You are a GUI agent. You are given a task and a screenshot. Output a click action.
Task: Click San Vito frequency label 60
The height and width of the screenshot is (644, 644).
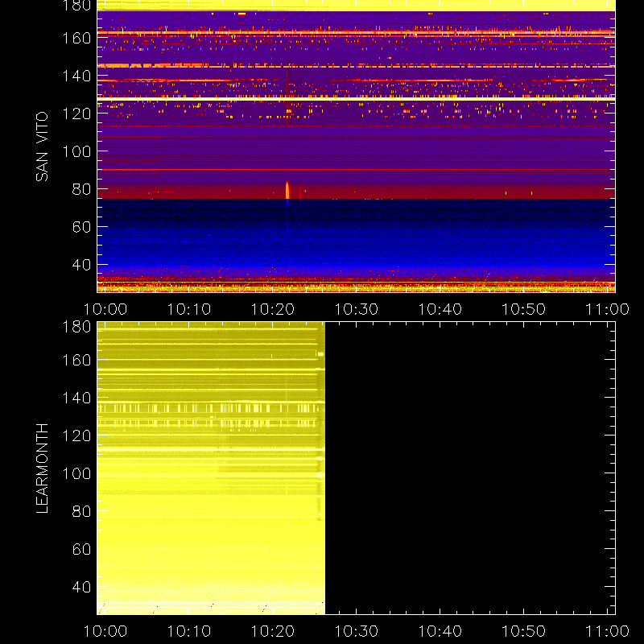[x=82, y=227]
